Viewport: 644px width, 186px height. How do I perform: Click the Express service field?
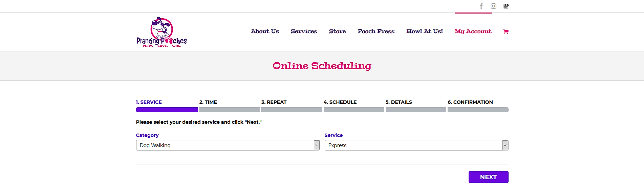416,145
